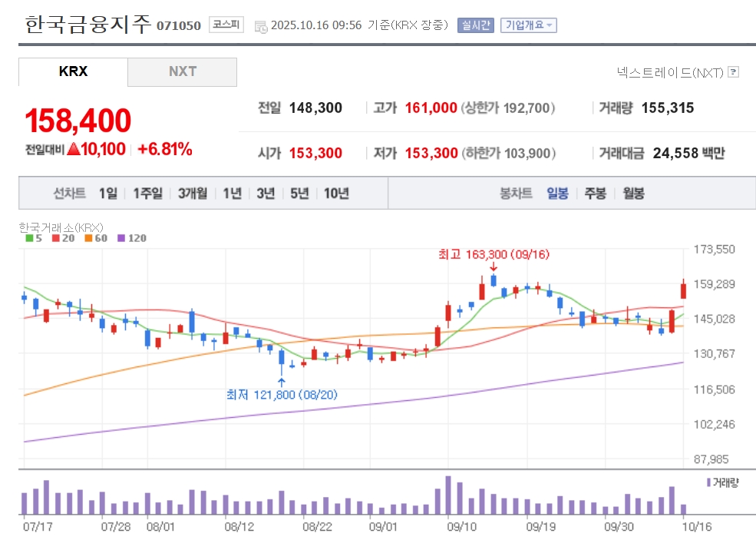Open the NXT help question-mark icon
Viewport: 756px width, 550px height.
click(733, 72)
